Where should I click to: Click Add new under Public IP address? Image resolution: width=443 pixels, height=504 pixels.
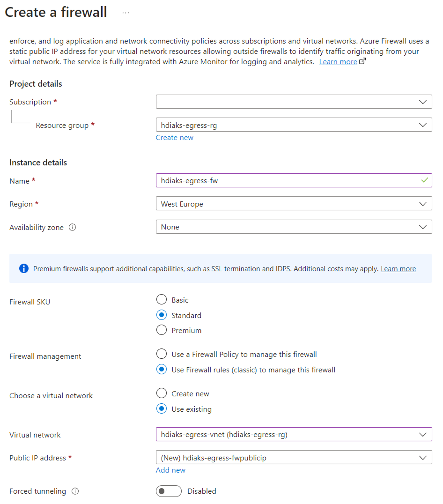pyautogui.click(x=171, y=470)
